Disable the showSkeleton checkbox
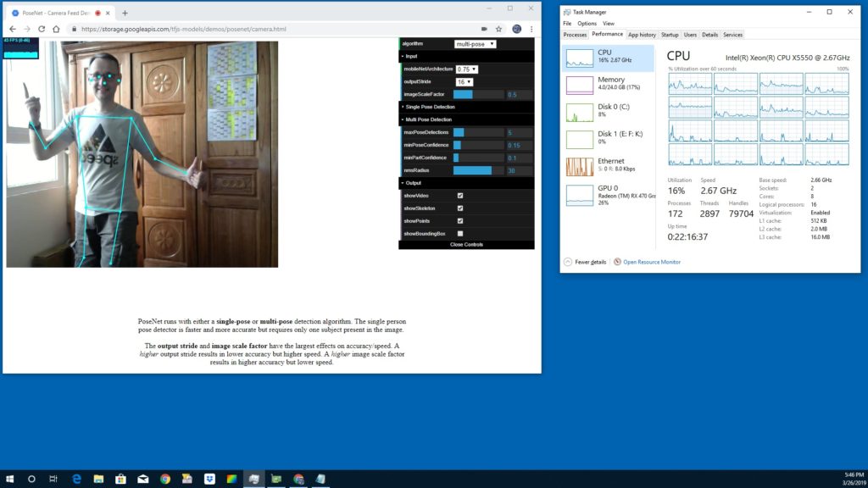Screen dimensions: 868x488 pyautogui.click(x=460, y=208)
